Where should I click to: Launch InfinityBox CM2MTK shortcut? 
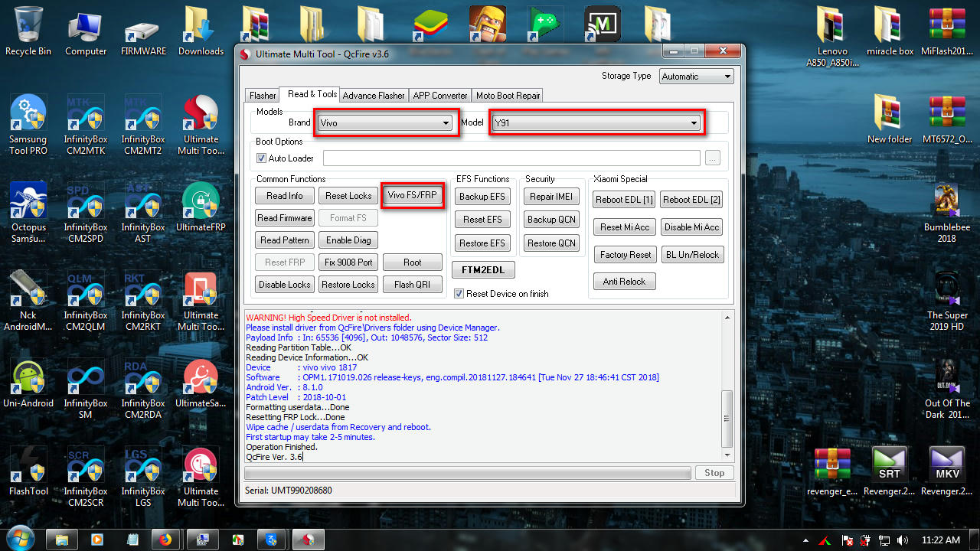click(x=86, y=125)
